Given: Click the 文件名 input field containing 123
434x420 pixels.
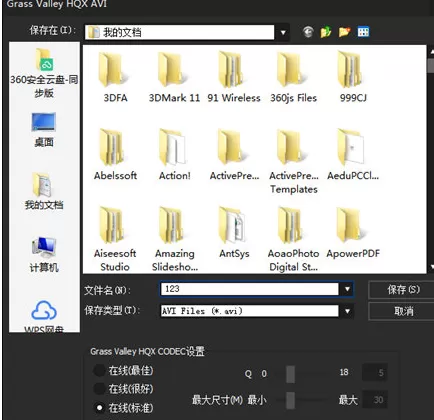Looking at the screenshot, I should [250, 289].
